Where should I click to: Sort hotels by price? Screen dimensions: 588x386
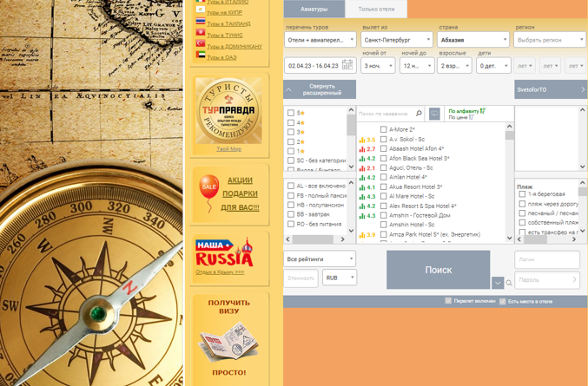click(x=461, y=117)
